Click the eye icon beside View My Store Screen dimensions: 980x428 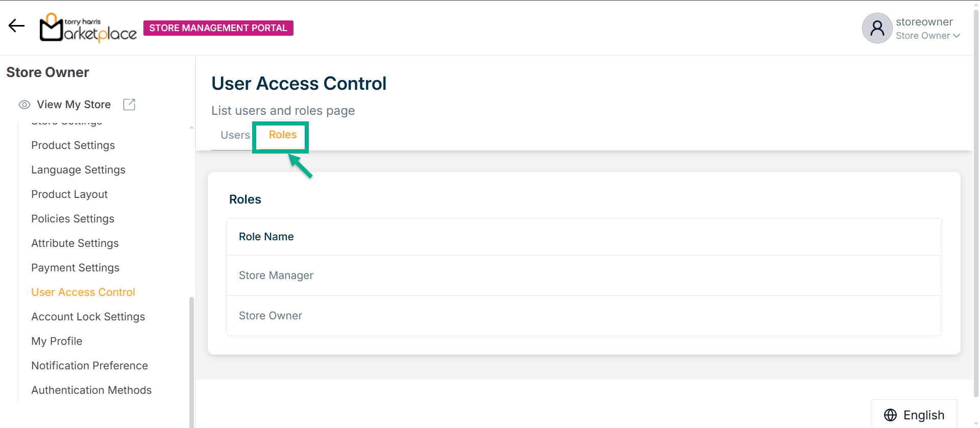[24, 105]
